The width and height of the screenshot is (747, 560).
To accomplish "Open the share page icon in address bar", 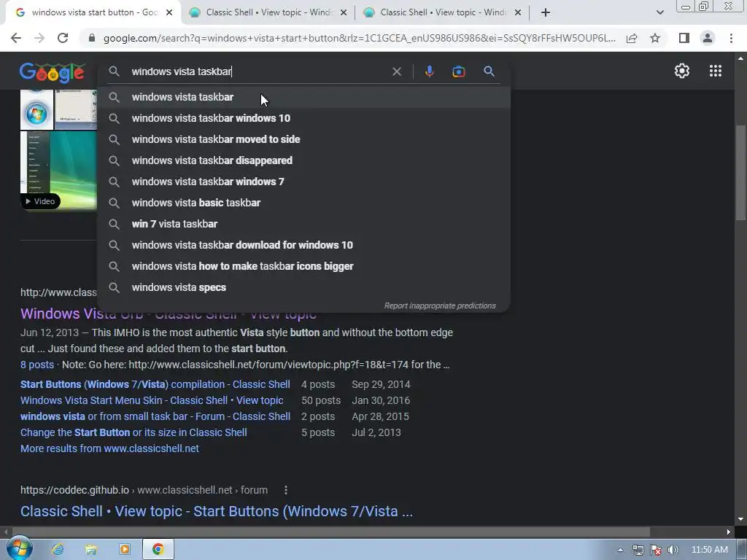I will point(632,38).
